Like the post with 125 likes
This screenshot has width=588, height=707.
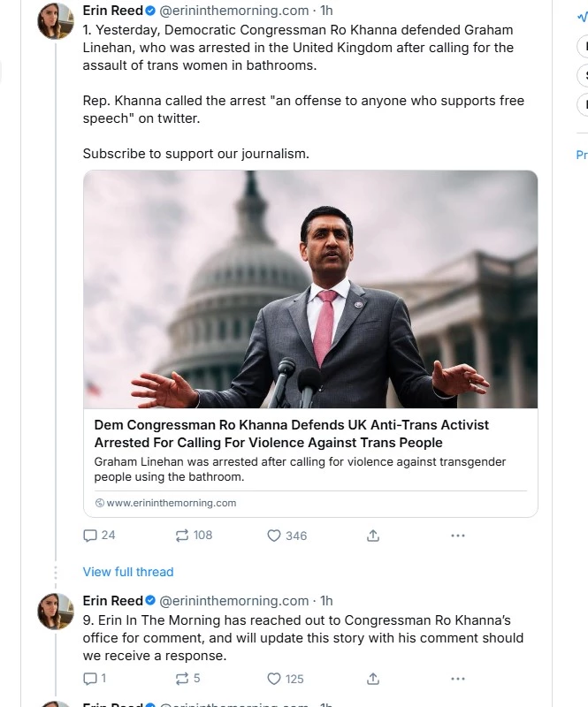click(x=274, y=678)
